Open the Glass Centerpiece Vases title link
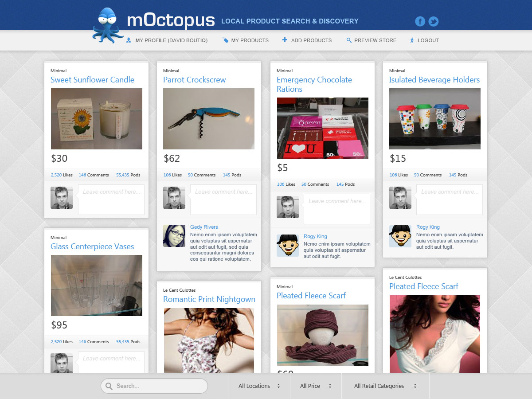The image size is (532, 399). (x=92, y=246)
